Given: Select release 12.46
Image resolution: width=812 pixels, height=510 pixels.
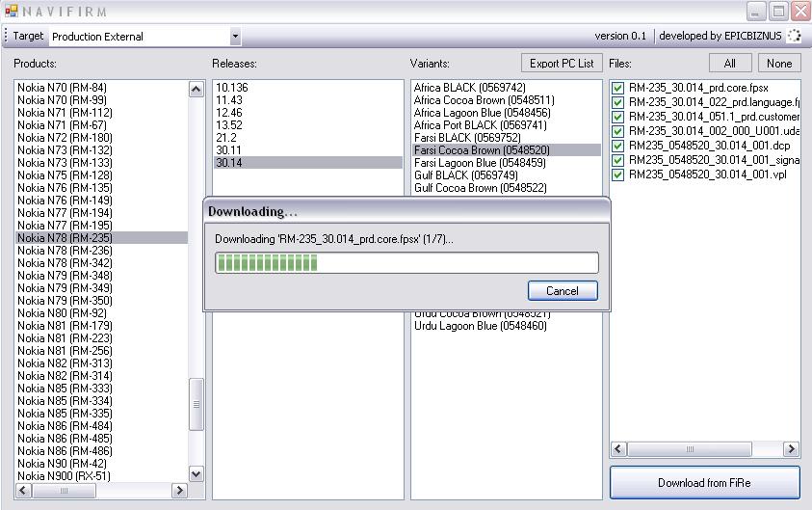Looking at the screenshot, I should click(307, 113).
